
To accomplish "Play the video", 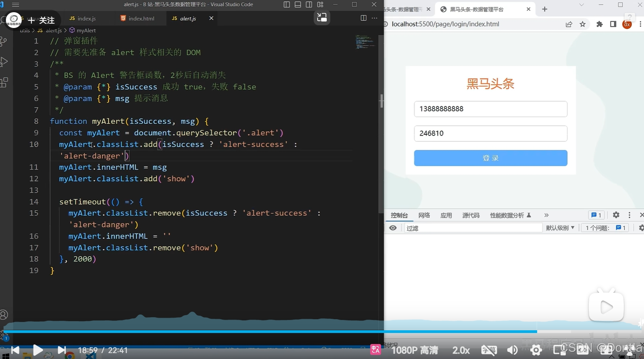I will tap(38, 350).
